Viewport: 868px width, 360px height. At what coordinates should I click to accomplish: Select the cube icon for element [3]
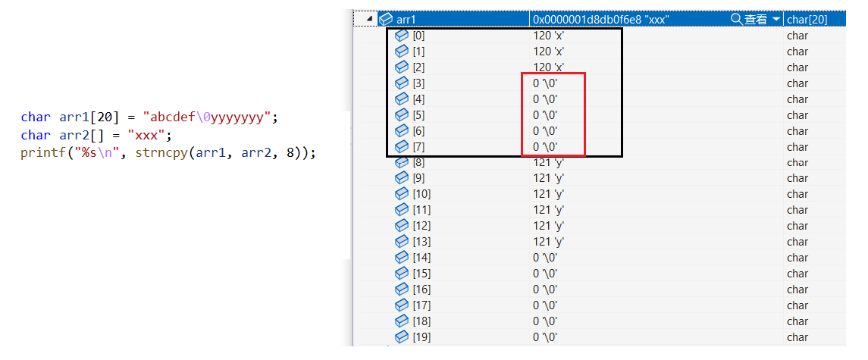point(402,83)
